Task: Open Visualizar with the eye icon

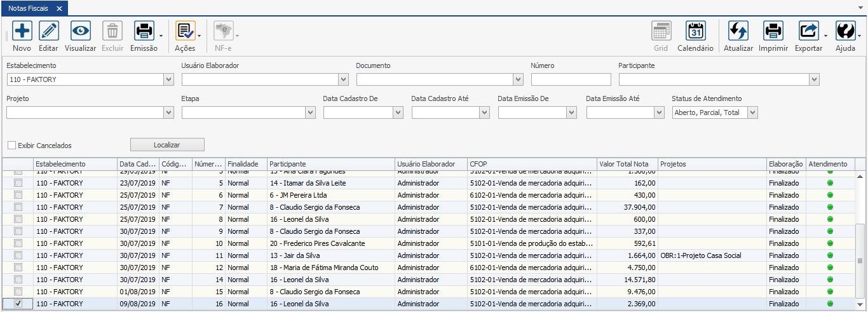Action: [80, 31]
